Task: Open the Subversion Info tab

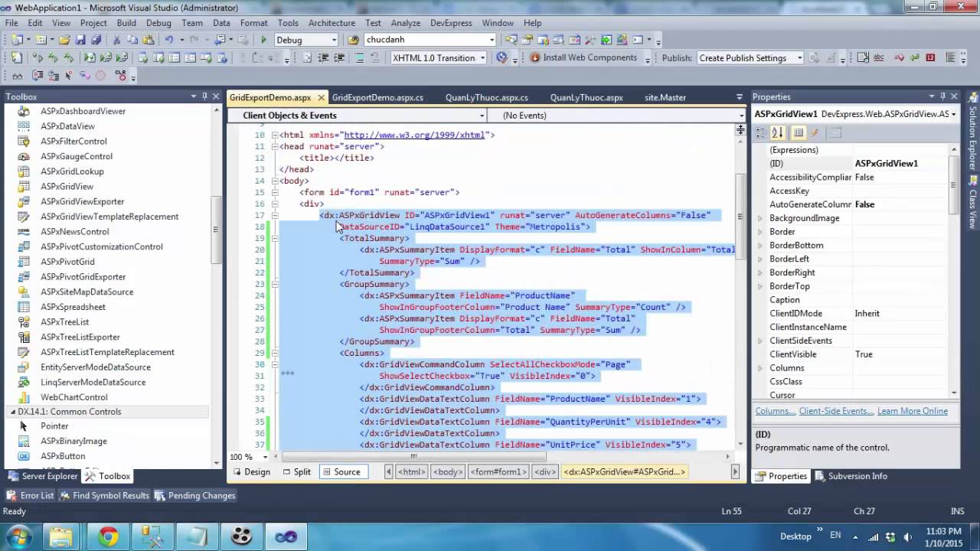Action: (x=851, y=476)
